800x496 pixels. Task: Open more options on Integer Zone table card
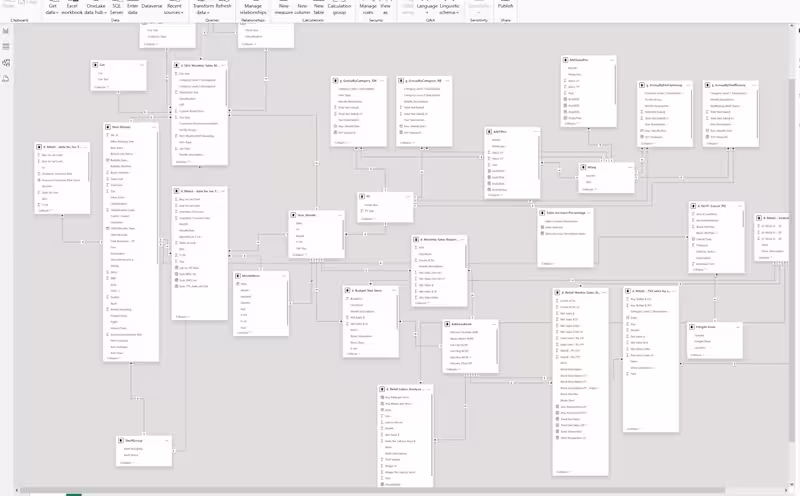tap(738, 327)
